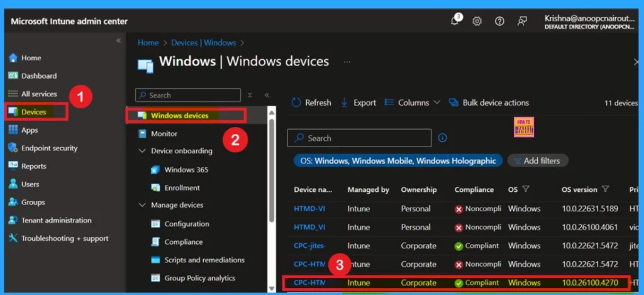Click the Configuration icon
The width and height of the screenshot is (644, 295).
click(x=155, y=224)
